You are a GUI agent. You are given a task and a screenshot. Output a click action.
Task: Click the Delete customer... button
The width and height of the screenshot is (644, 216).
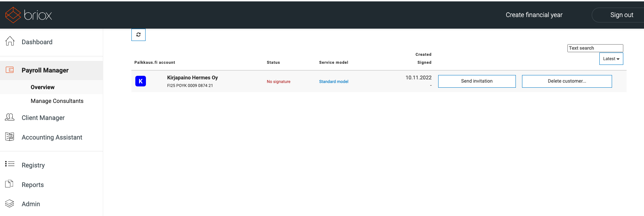[x=567, y=81]
